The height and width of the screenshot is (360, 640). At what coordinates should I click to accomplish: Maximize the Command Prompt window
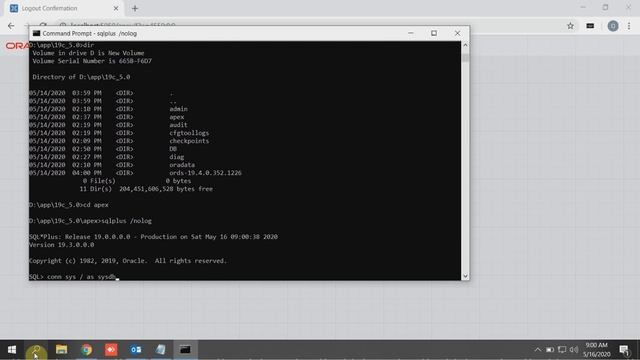tap(434, 33)
